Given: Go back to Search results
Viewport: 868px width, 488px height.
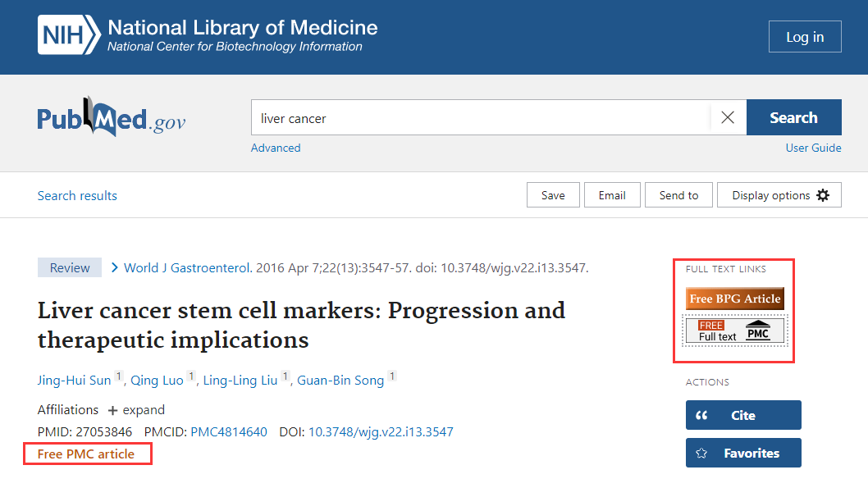Looking at the screenshot, I should pos(77,195).
